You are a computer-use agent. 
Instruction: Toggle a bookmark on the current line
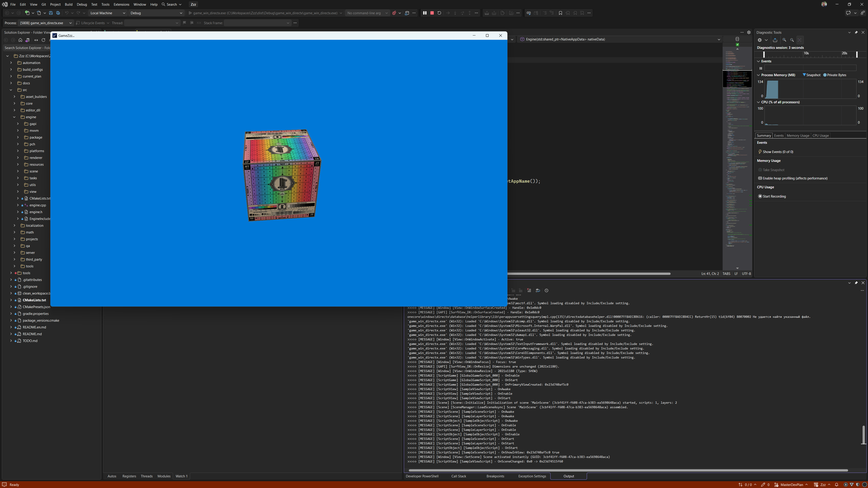[x=560, y=13]
